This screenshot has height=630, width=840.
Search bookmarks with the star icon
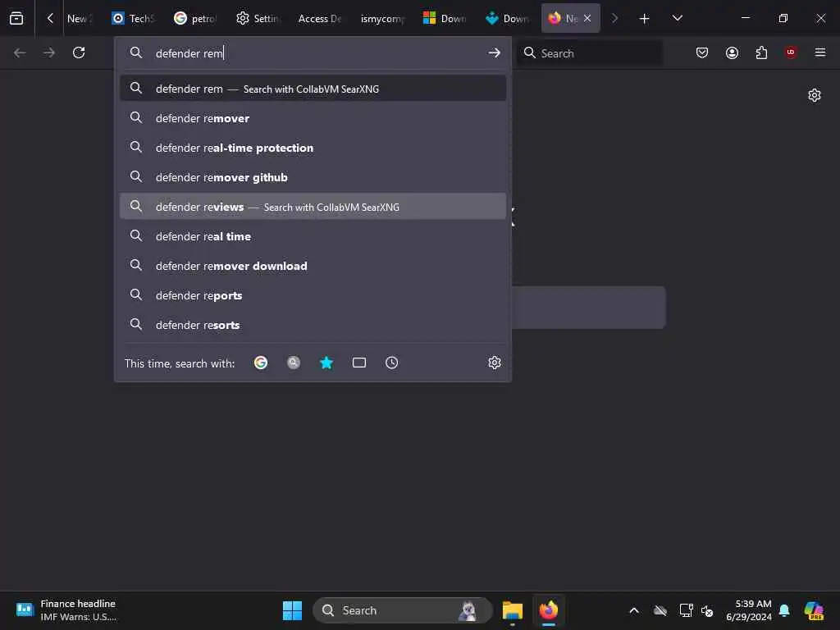click(326, 363)
